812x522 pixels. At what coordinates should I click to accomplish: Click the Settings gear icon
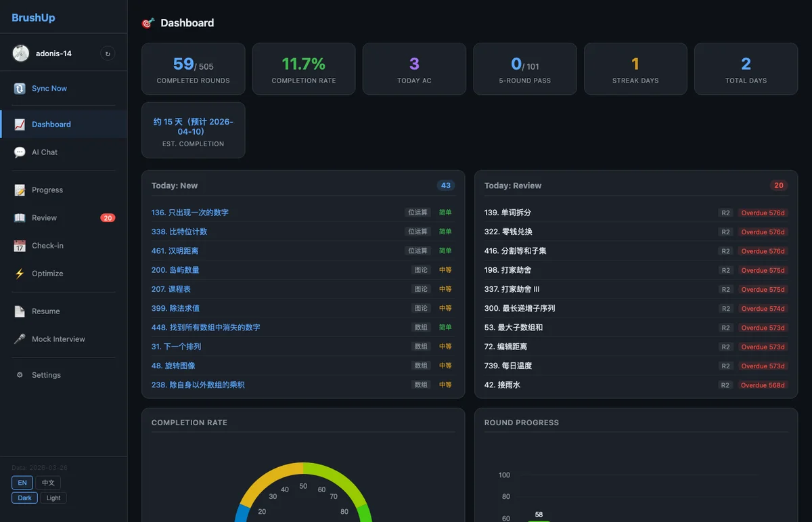(x=20, y=375)
